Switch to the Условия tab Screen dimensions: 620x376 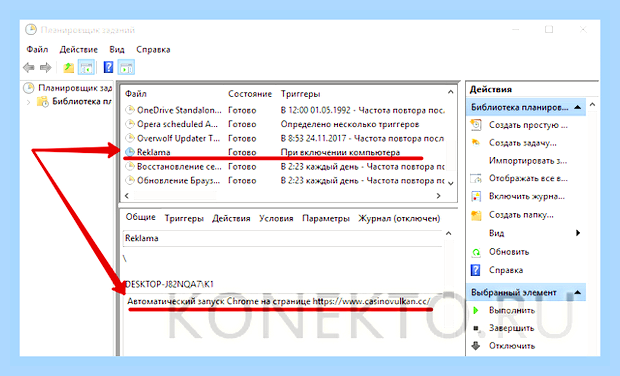tap(276, 219)
